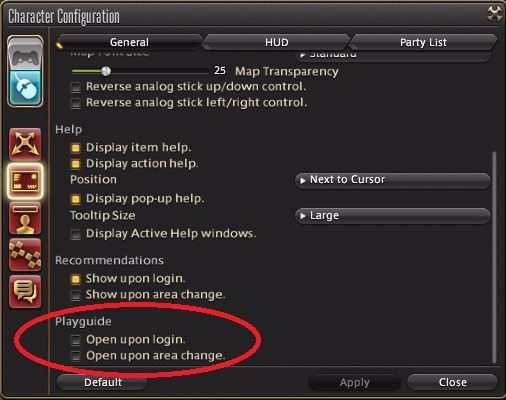Switch to the Party List tab

pyautogui.click(x=423, y=42)
